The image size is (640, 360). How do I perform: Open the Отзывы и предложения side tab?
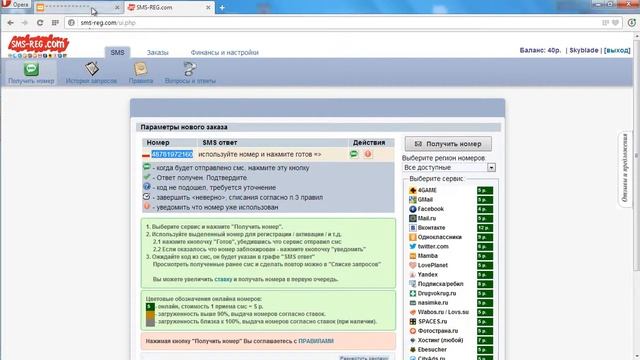[x=625, y=168]
